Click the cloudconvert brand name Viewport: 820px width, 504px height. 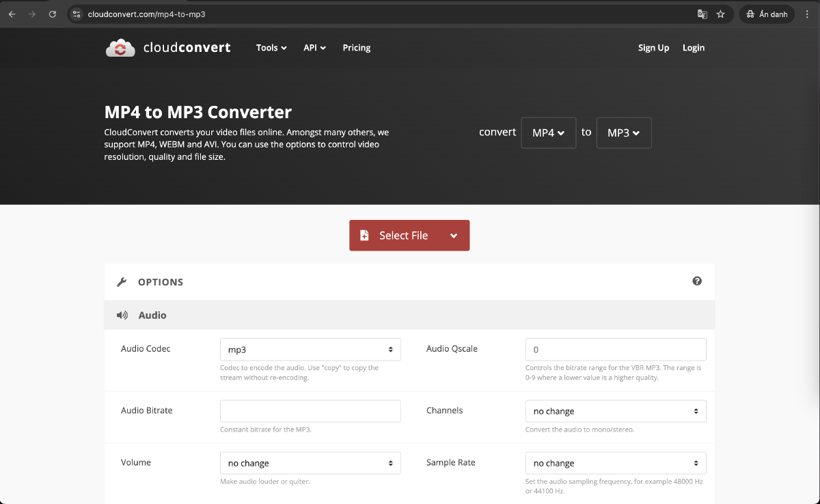pyautogui.click(x=187, y=48)
